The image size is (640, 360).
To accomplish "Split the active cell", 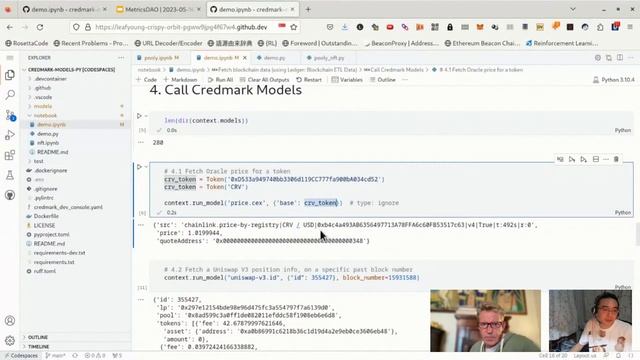I will (596, 159).
